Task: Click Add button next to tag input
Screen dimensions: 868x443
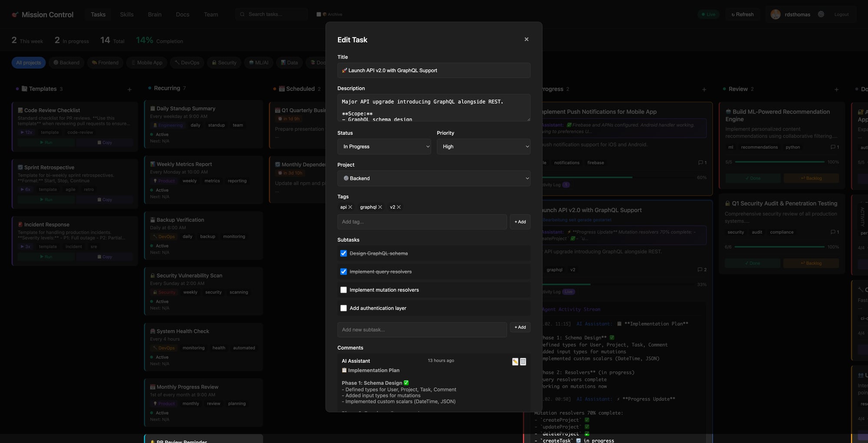Action: [x=520, y=222]
